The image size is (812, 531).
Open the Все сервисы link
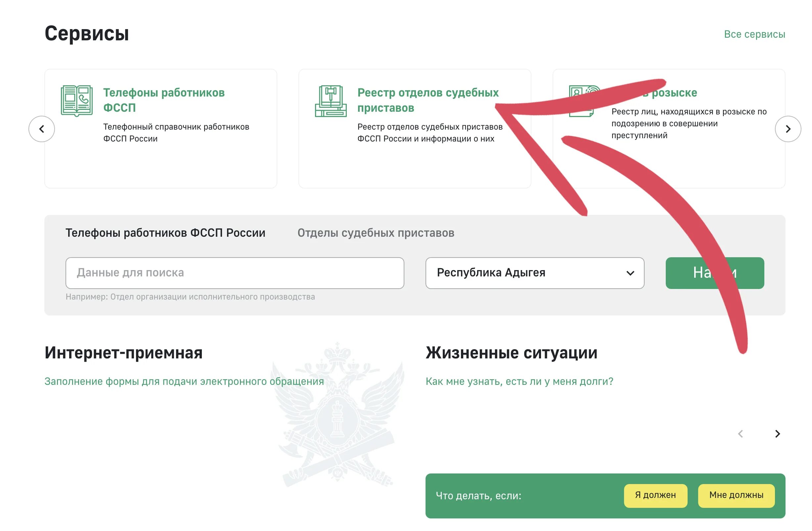[x=754, y=34]
